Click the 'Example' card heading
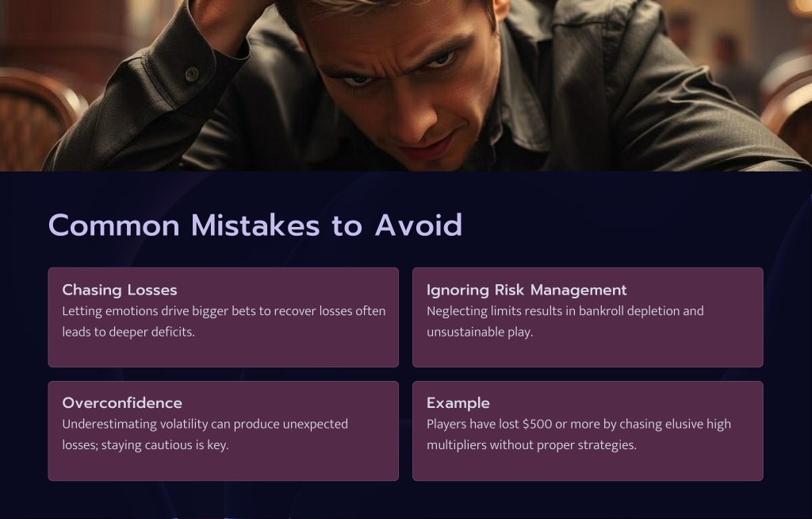This screenshot has height=519, width=812. pyautogui.click(x=458, y=403)
